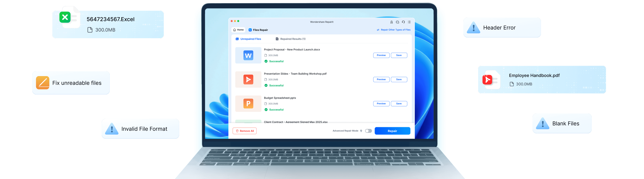Click the PDF icon on Employee Handbook.pdf card
The width and height of the screenshot is (644, 179).
click(x=487, y=80)
